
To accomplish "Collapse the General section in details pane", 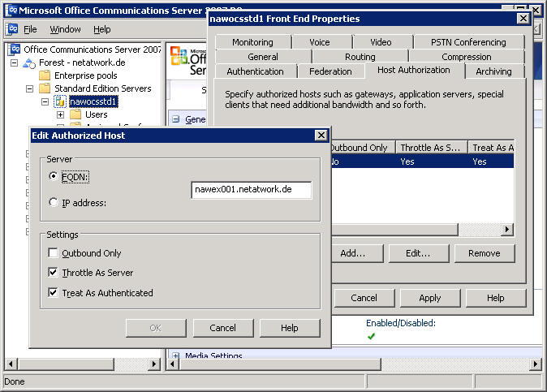I will pyautogui.click(x=176, y=119).
